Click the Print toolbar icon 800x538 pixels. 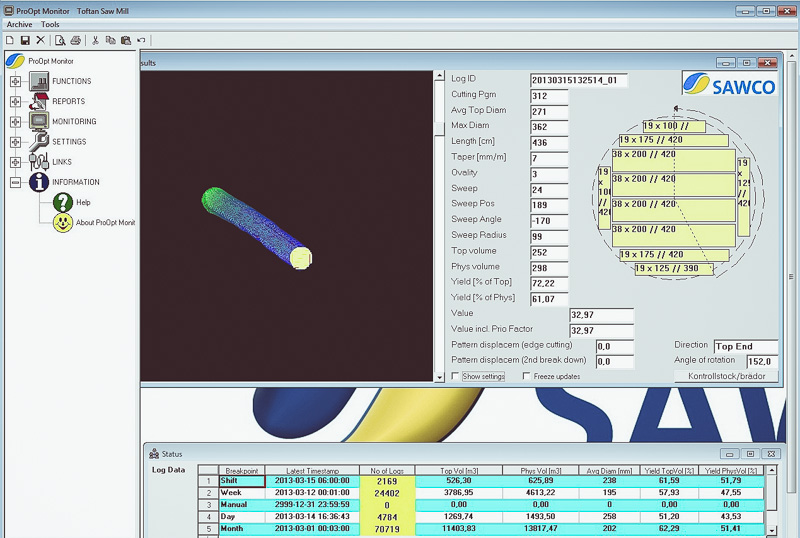pyautogui.click(x=75, y=40)
